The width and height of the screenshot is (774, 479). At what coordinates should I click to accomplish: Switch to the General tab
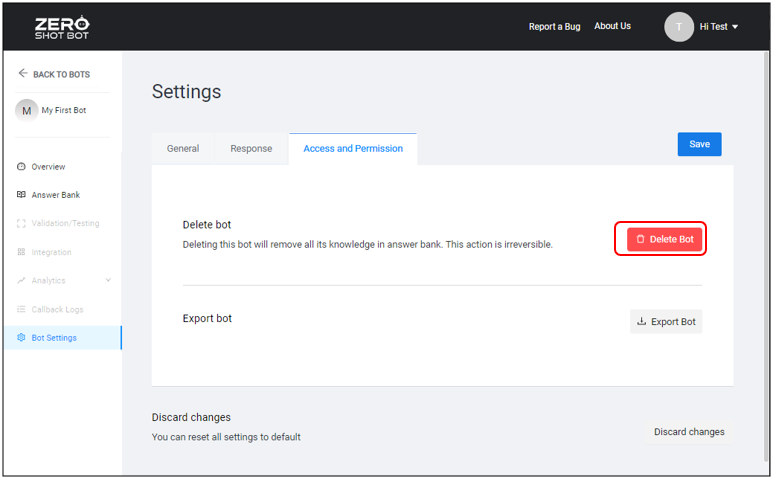183,149
